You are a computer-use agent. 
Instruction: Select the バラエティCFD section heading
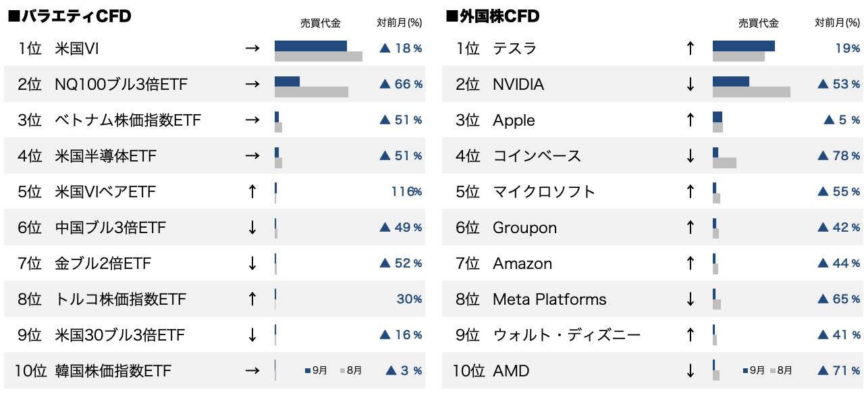[x=69, y=17]
